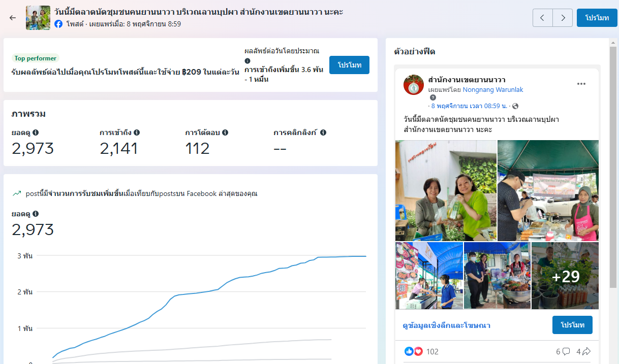Click the สำนักงานเขตยานนาวา page avatar
This screenshot has width=619, height=364.
(x=414, y=85)
